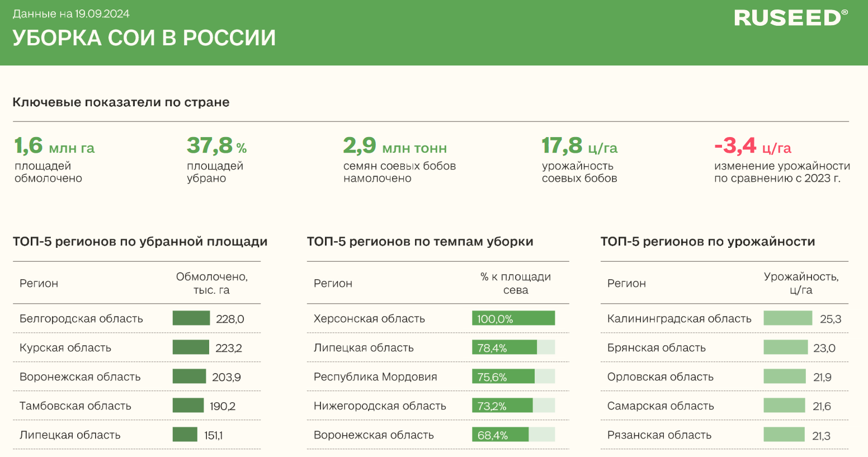Click the 2,9 млн тонн indicator
Viewport: 868px width, 457px height.
click(394, 146)
